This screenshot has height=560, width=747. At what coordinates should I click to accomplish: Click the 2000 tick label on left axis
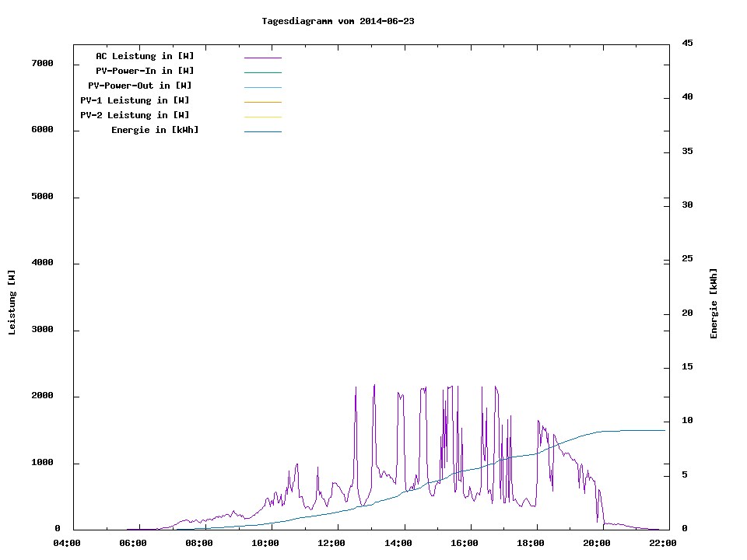[42, 396]
